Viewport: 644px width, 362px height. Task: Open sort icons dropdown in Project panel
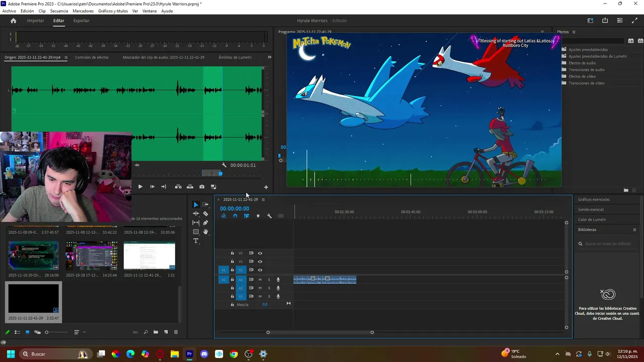coord(79,332)
